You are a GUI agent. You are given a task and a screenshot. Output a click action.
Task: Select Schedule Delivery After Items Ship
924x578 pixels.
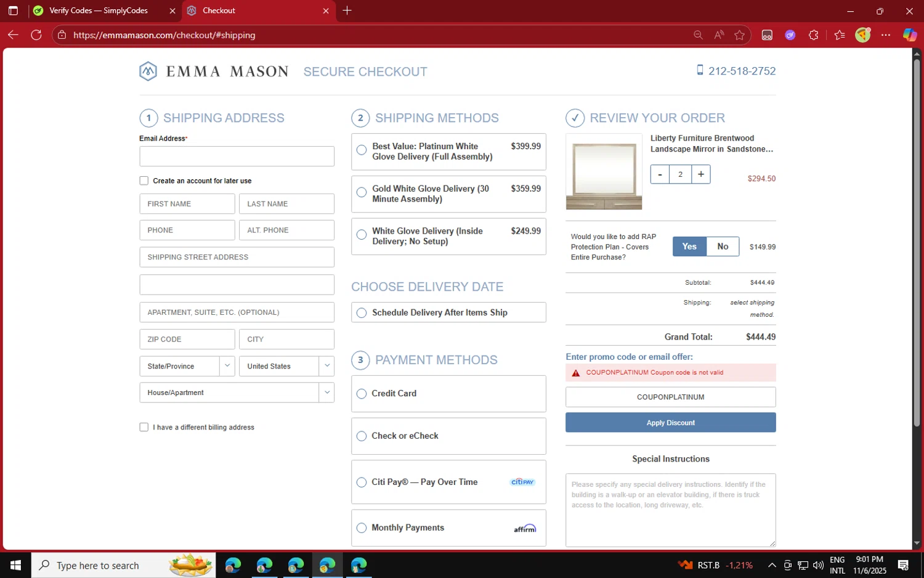(x=362, y=313)
